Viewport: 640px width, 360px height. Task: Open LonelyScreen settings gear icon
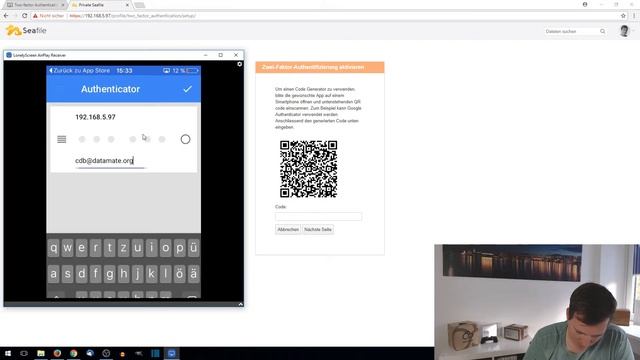point(240,64)
